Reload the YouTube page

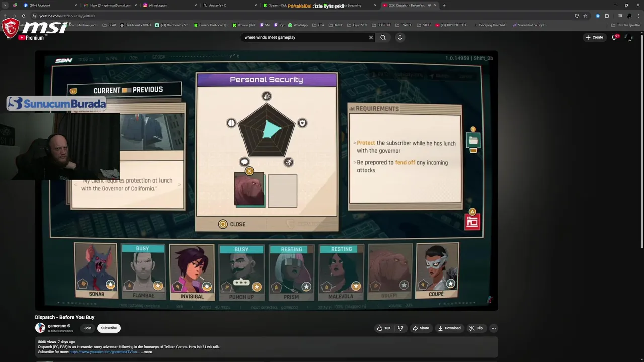coord(23,16)
